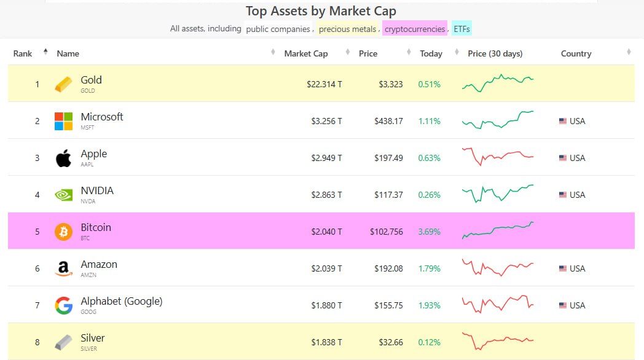Toggle the ETFs asset filter

click(461, 28)
